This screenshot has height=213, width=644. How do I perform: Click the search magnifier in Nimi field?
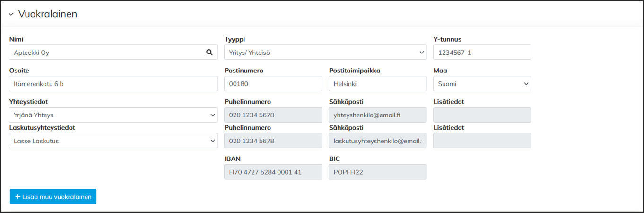click(x=209, y=53)
